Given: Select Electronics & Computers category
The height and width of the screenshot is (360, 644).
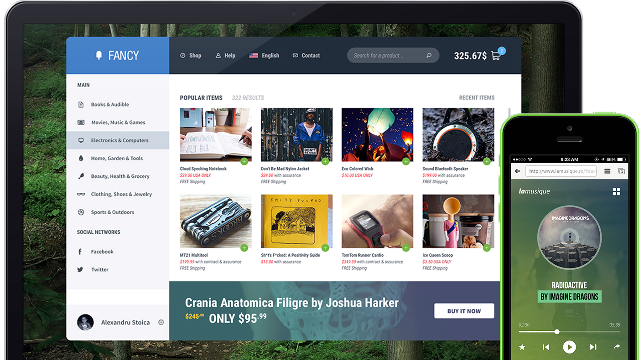Looking at the screenshot, I should click(x=118, y=140).
